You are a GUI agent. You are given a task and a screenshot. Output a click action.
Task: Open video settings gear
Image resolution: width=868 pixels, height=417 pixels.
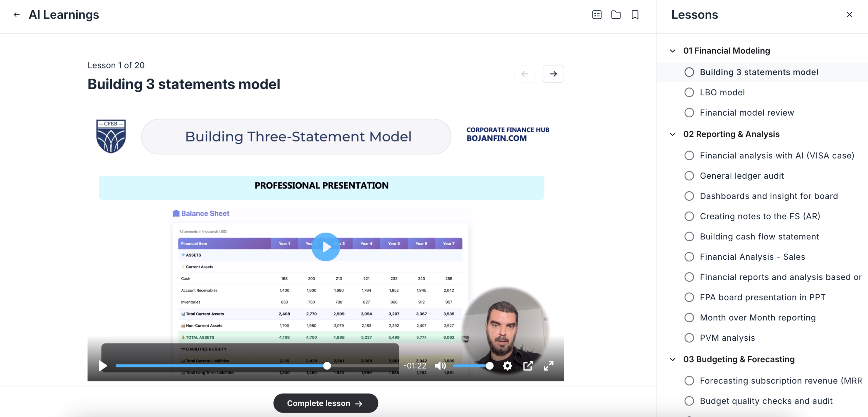507,365
